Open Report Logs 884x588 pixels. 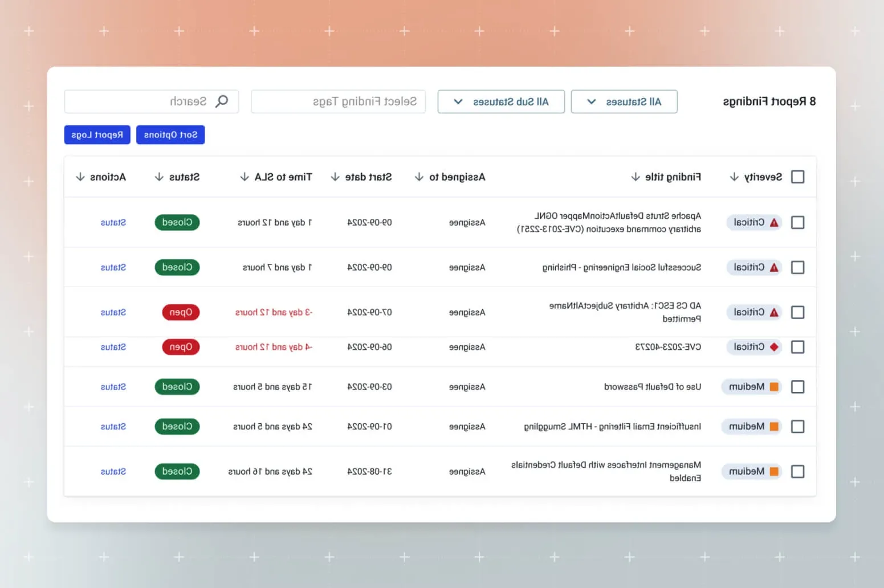coord(97,135)
